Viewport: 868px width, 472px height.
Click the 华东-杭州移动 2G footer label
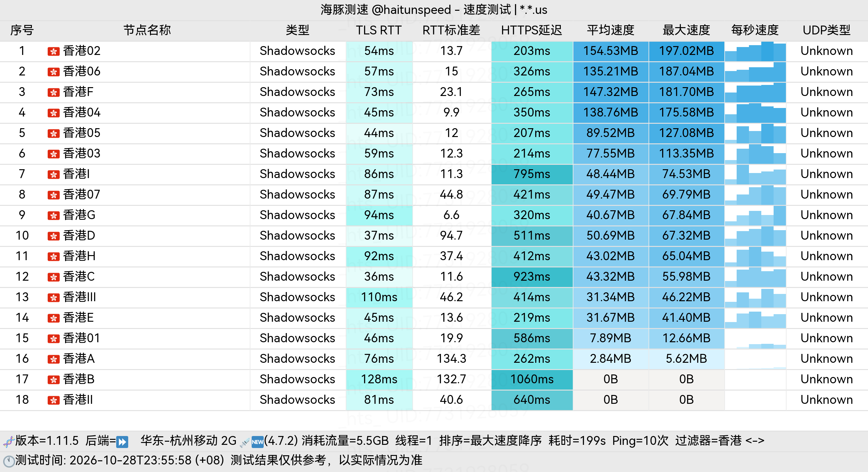coord(189,441)
